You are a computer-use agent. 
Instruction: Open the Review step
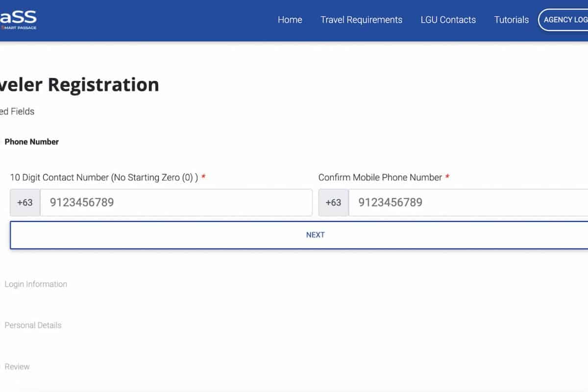(x=17, y=367)
